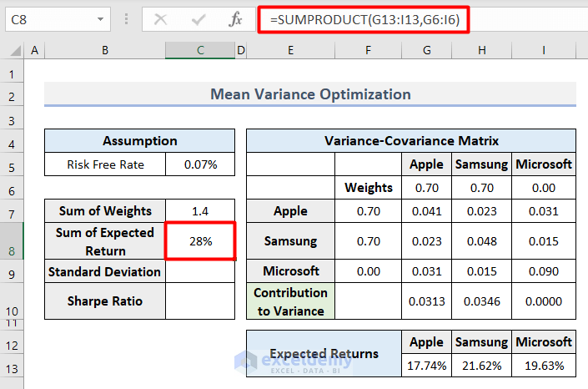Image resolution: width=588 pixels, height=389 pixels.
Task: Click the Select All corner triangle
Action: pos(13,52)
